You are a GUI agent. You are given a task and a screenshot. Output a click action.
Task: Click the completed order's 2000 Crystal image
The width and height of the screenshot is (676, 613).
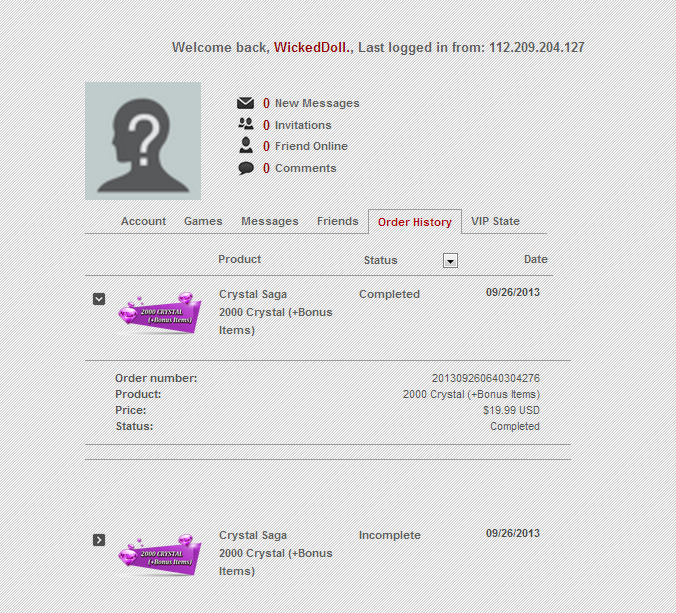click(160, 314)
